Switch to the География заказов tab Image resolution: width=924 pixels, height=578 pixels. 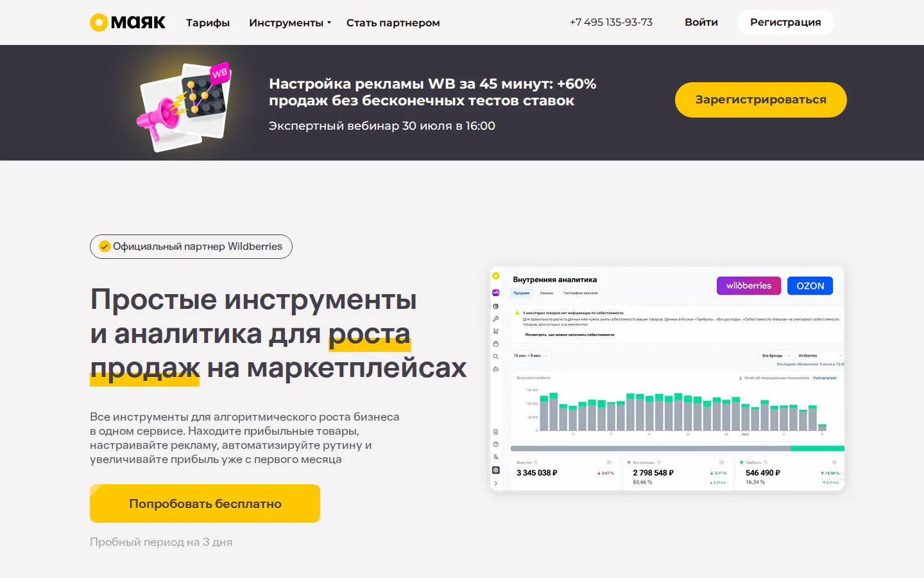[x=581, y=293]
